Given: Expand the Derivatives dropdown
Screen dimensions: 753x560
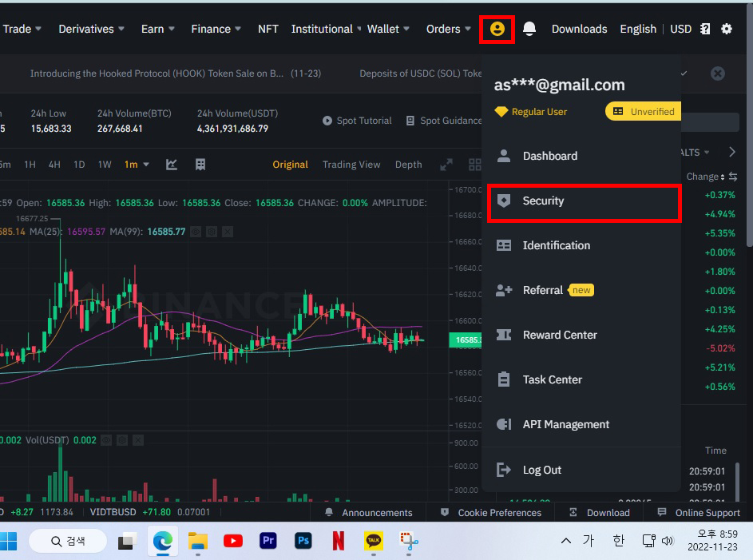Looking at the screenshot, I should [x=91, y=29].
